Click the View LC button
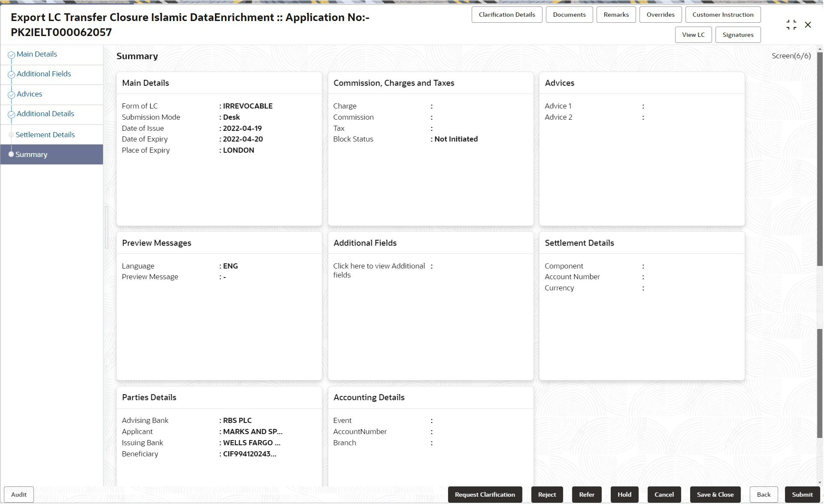 click(x=693, y=35)
